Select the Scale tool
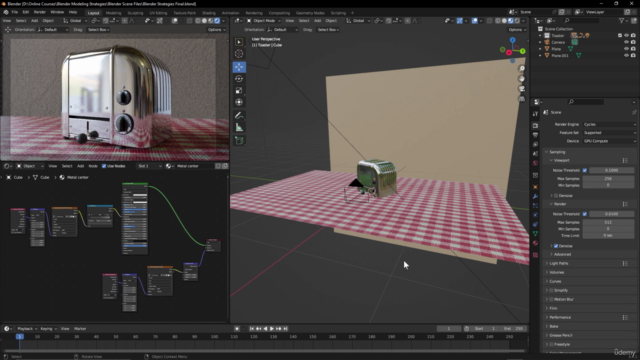This screenshot has height=360, width=640. click(239, 91)
